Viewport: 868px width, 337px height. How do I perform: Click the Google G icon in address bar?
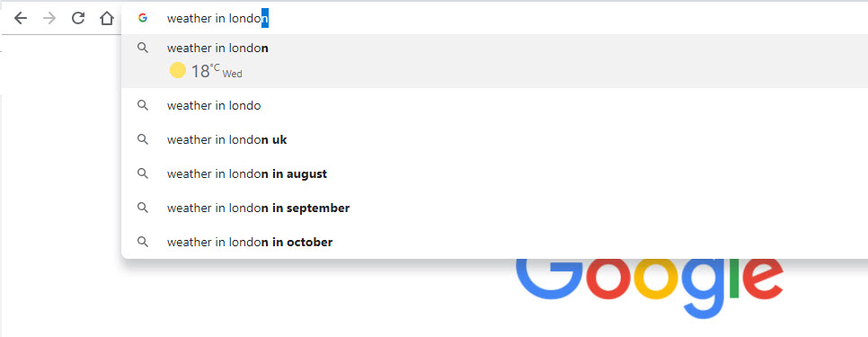143,18
